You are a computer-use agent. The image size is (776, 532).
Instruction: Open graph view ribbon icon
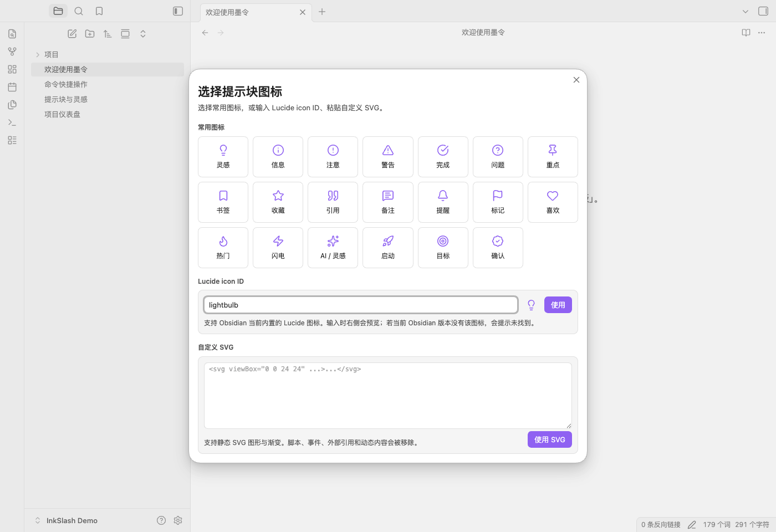[12, 52]
